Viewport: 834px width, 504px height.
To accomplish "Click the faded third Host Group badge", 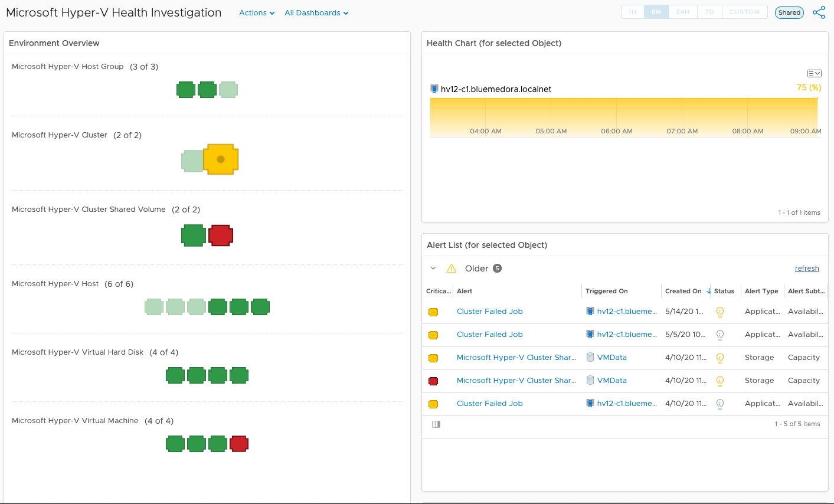I will [228, 90].
